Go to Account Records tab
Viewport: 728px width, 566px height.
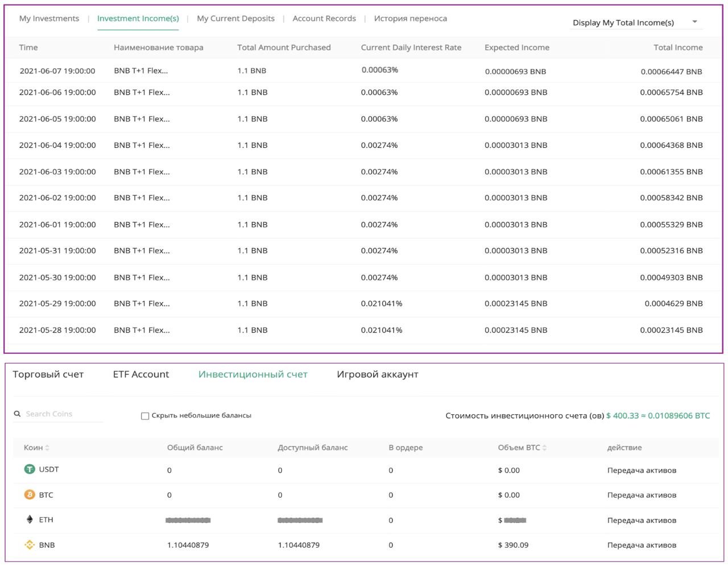pyautogui.click(x=324, y=19)
